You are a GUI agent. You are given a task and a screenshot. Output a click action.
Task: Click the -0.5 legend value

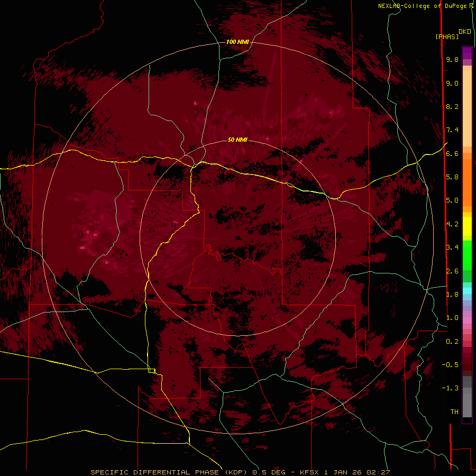pos(450,364)
